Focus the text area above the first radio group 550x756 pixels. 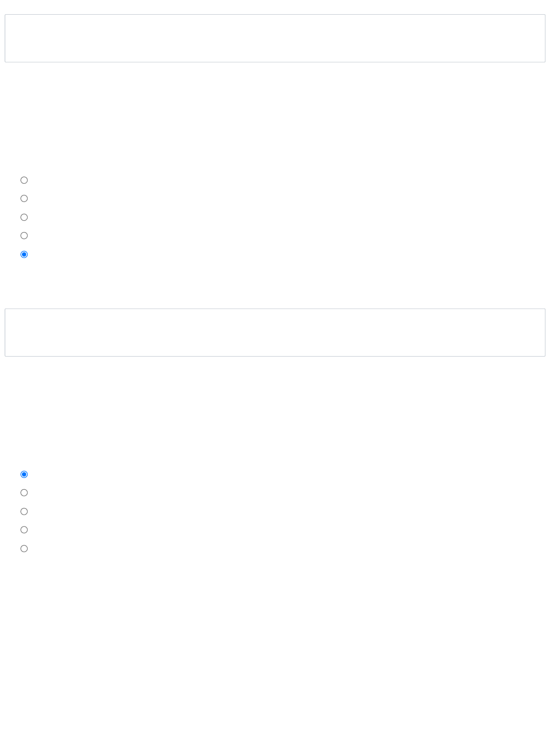(x=274, y=38)
